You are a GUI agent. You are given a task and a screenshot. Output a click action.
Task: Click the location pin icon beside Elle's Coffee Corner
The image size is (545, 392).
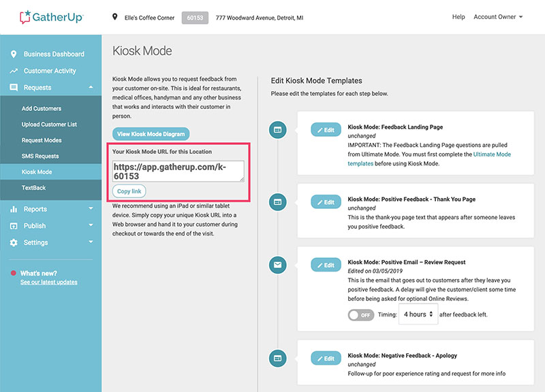coord(114,17)
